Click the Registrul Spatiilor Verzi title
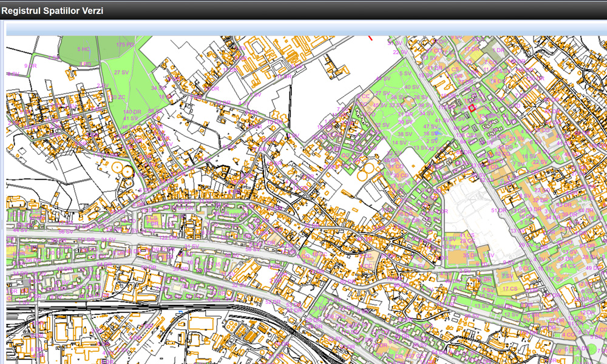 pyautogui.click(x=53, y=10)
